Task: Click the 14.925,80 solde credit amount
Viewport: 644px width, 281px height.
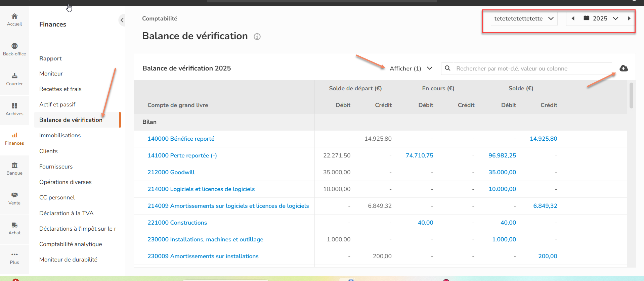Action: (x=544, y=139)
